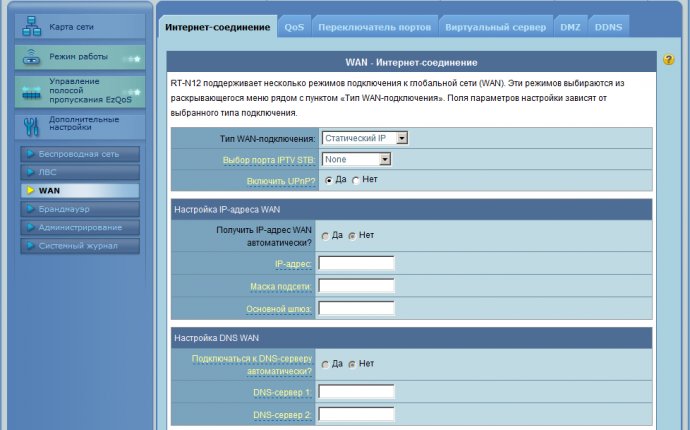Open Карта сети menu item
690x430 pixels.
coord(80,26)
